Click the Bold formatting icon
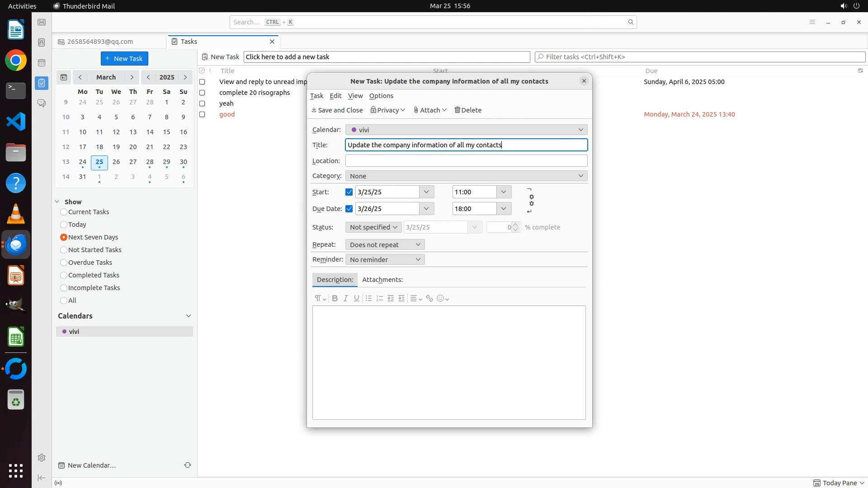The height and width of the screenshot is (488, 868). pos(335,298)
